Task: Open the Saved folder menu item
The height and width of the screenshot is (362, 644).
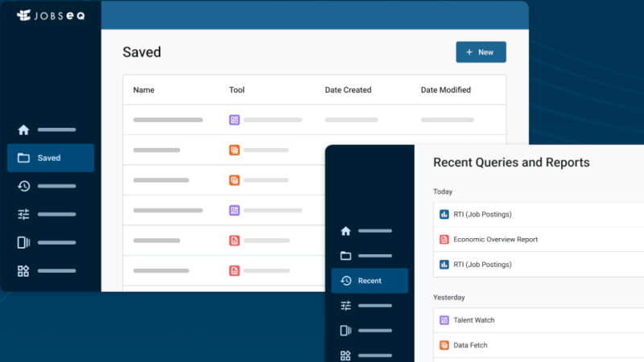Action: point(50,158)
